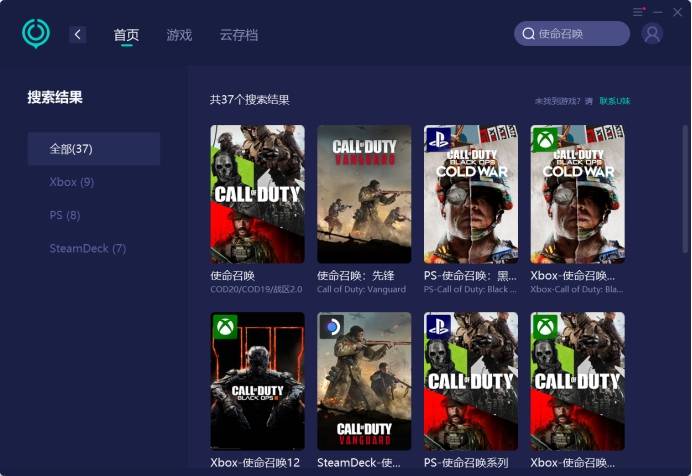Click the vertical scrollbar on results list
Screen dimensions: 692x476
tap(684, 200)
